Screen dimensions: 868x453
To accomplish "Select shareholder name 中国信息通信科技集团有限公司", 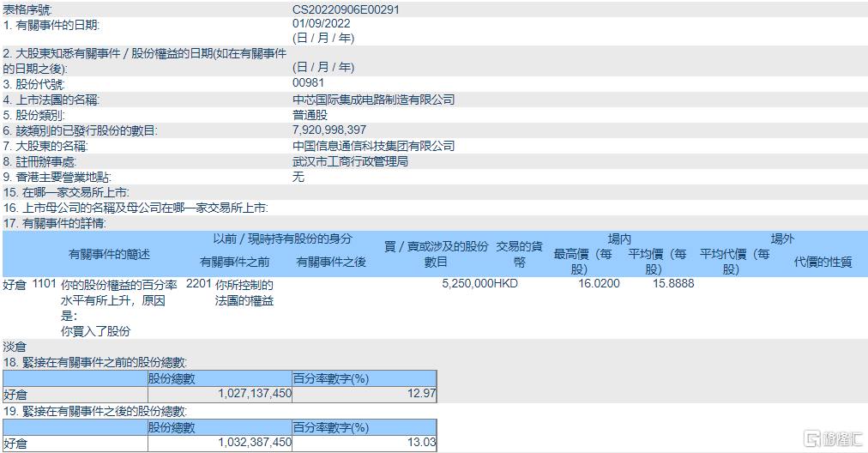I will (374, 146).
